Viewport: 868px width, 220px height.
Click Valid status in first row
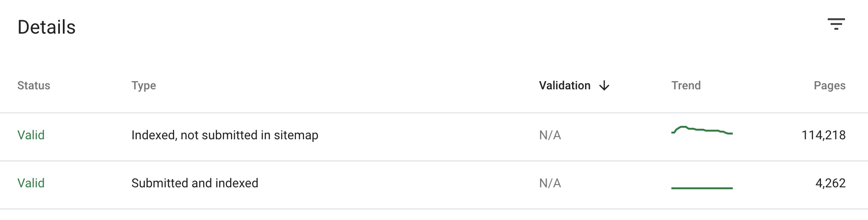31,135
